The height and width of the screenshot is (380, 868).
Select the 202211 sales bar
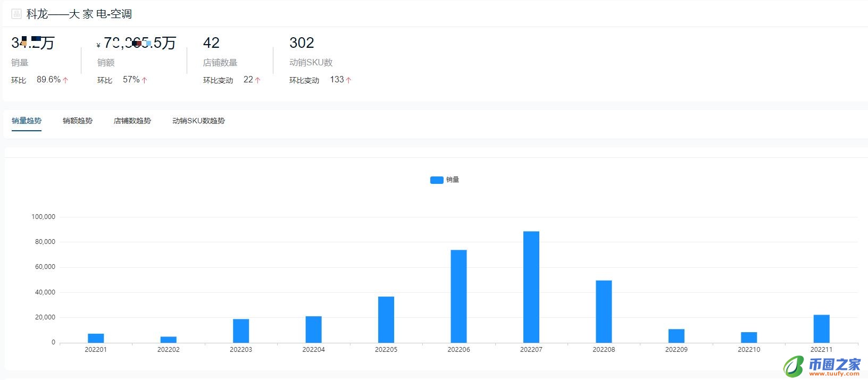821,329
